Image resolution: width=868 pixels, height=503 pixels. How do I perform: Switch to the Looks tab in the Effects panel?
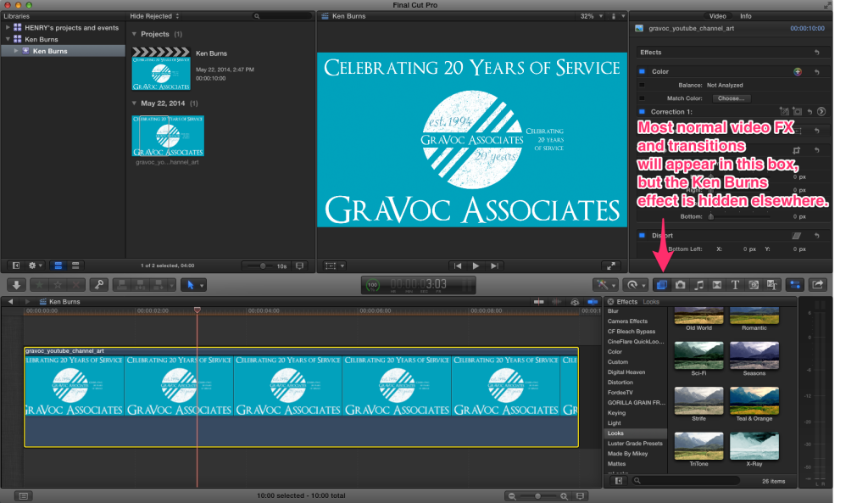[651, 301]
